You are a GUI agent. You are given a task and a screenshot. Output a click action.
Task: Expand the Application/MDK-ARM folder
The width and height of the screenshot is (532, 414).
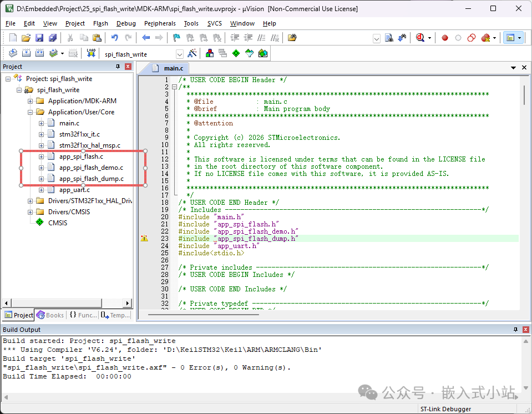tap(30, 101)
